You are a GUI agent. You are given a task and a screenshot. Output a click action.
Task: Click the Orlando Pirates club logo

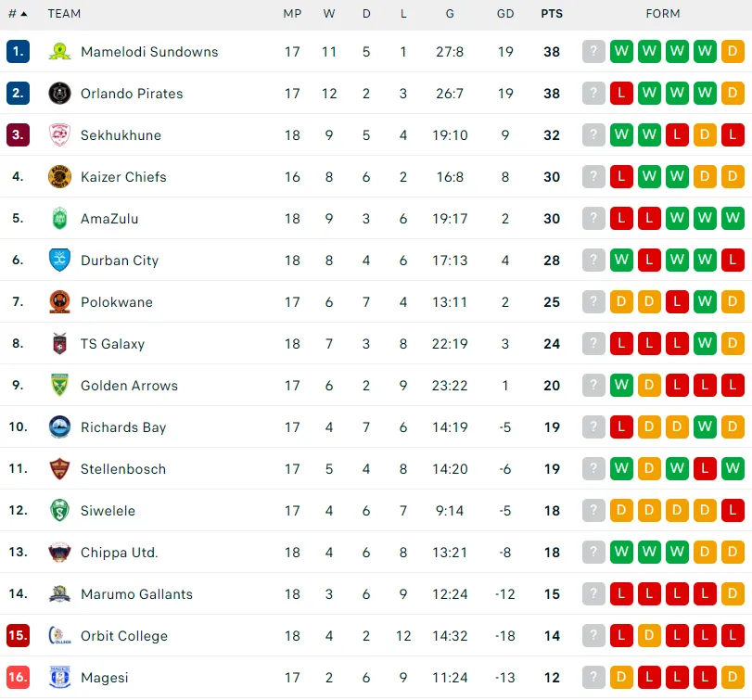(x=59, y=94)
